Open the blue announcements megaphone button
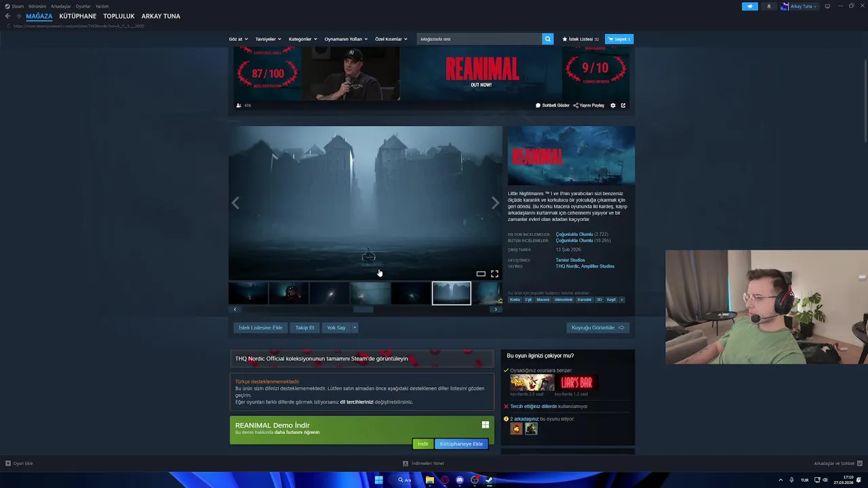 coord(750,6)
